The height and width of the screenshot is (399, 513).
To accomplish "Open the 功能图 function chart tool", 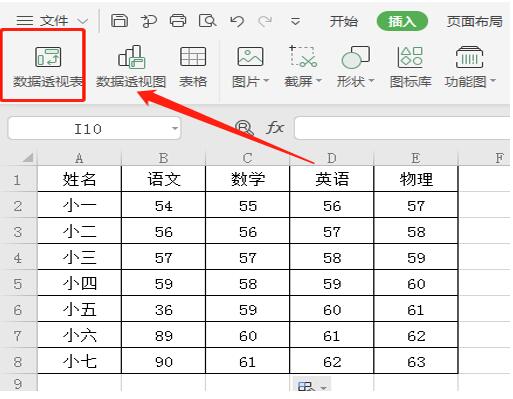I will tap(470, 67).
